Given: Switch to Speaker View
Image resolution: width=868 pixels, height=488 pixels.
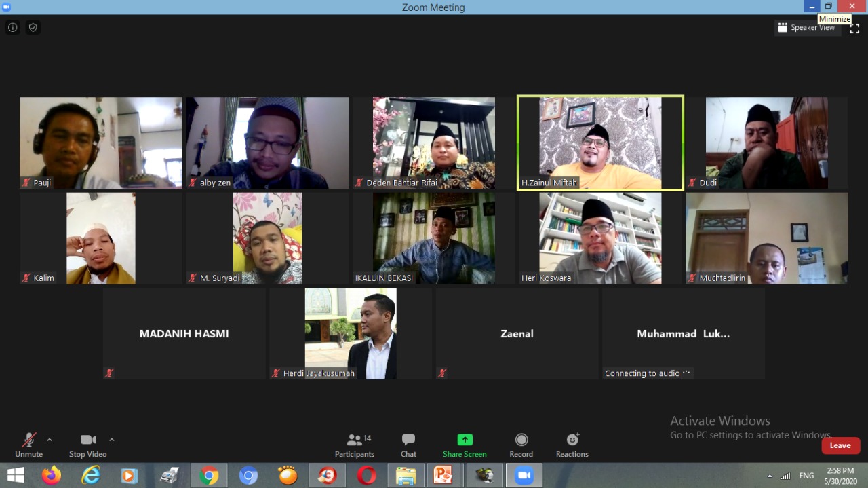Looking at the screenshot, I should pos(807,28).
